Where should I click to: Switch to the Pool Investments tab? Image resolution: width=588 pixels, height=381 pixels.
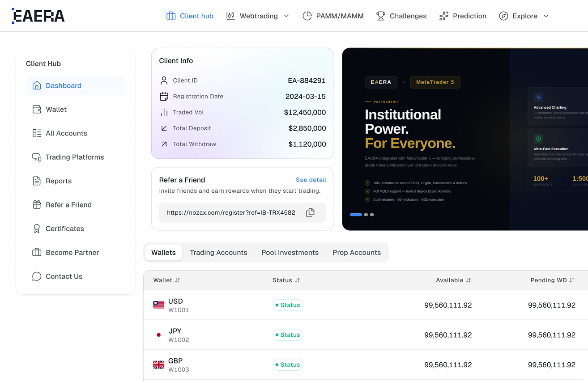[x=290, y=253]
